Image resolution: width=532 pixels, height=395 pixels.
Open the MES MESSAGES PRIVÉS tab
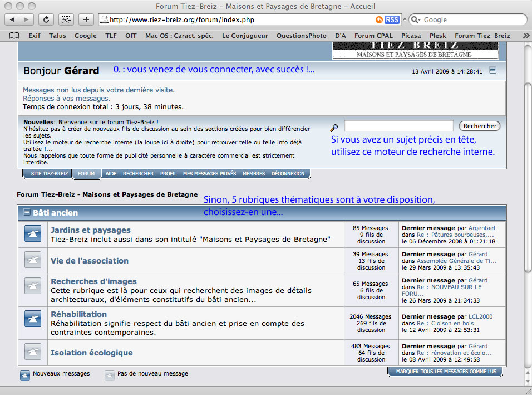209,174
